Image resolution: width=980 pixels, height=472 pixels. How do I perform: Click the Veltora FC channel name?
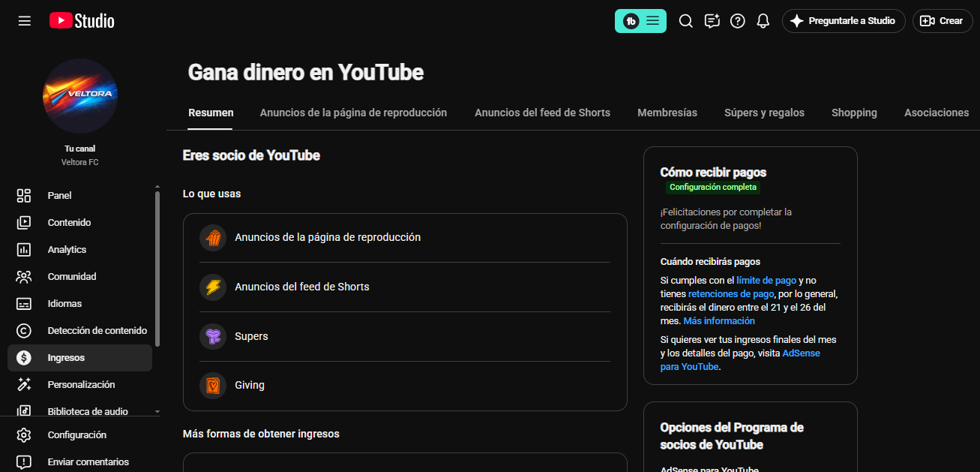point(80,162)
